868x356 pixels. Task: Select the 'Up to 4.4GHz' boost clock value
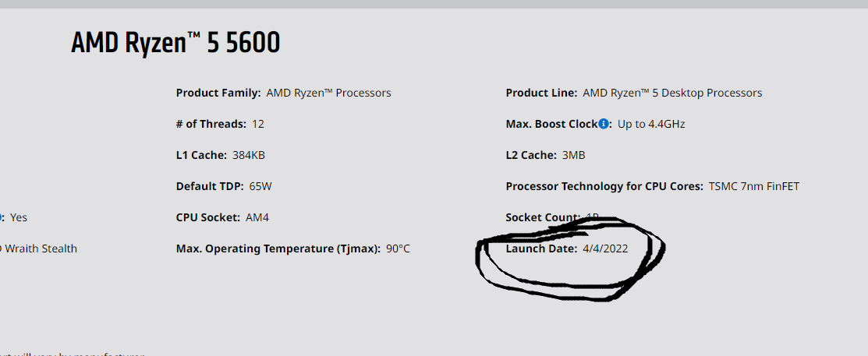651,124
